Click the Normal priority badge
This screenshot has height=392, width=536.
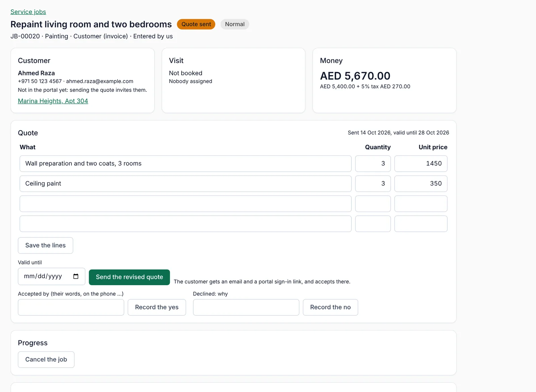pos(235,24)
